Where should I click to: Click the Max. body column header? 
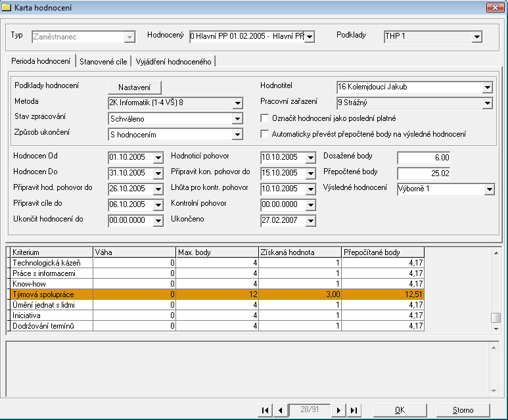tap(217, 252)
